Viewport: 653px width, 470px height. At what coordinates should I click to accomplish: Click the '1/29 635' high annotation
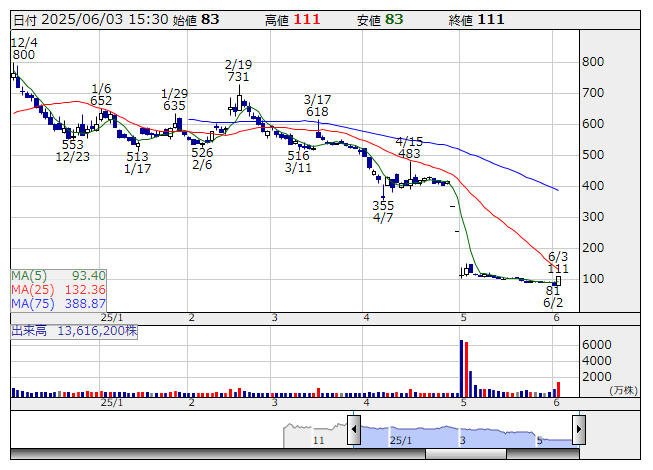click(174, 99)
